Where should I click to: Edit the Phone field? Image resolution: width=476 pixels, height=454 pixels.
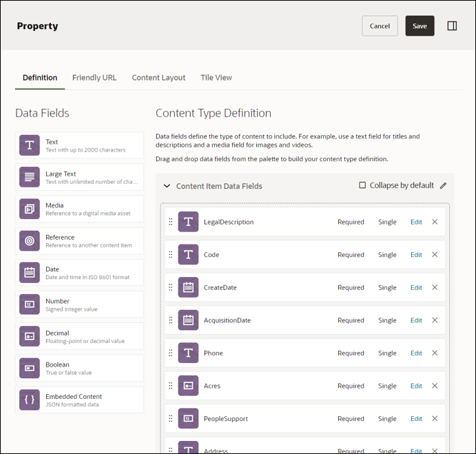(416, 353)
